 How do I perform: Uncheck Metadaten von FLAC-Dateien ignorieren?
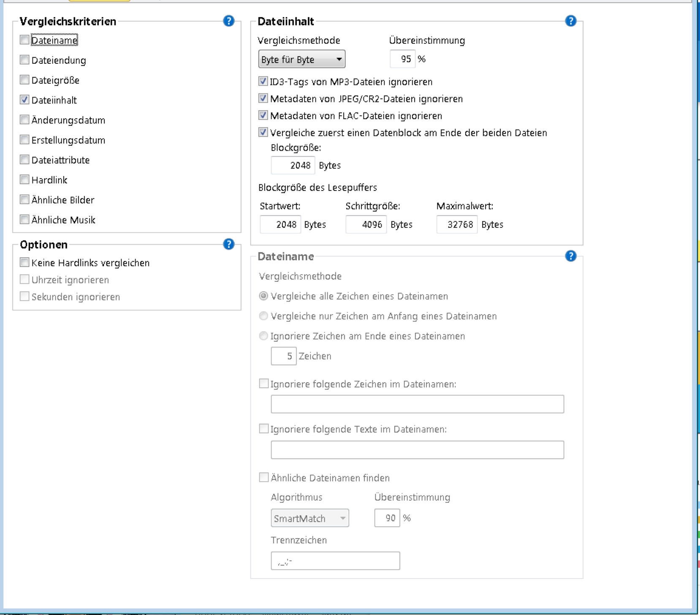(263, 116)
